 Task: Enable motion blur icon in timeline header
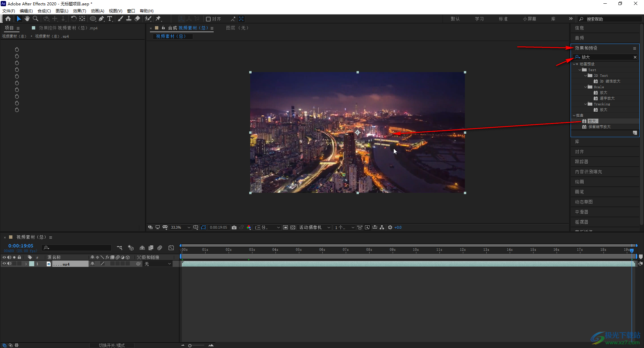click(x=160, y=248)
